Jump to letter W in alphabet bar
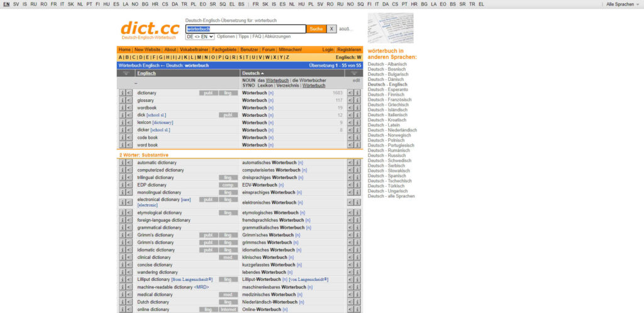 [267, 57]
